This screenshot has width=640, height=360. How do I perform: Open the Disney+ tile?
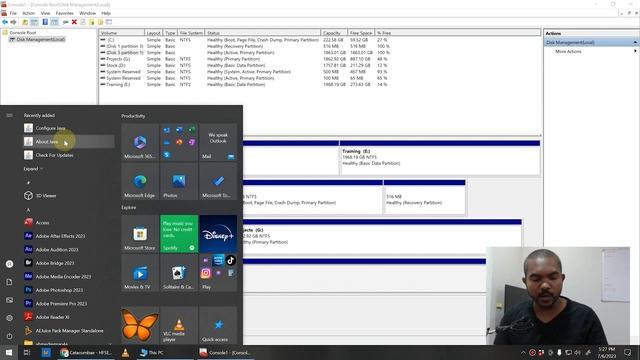pos(218,234)
